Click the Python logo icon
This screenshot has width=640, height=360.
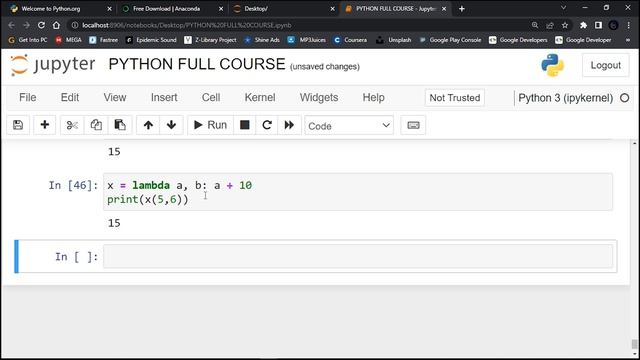553,65
